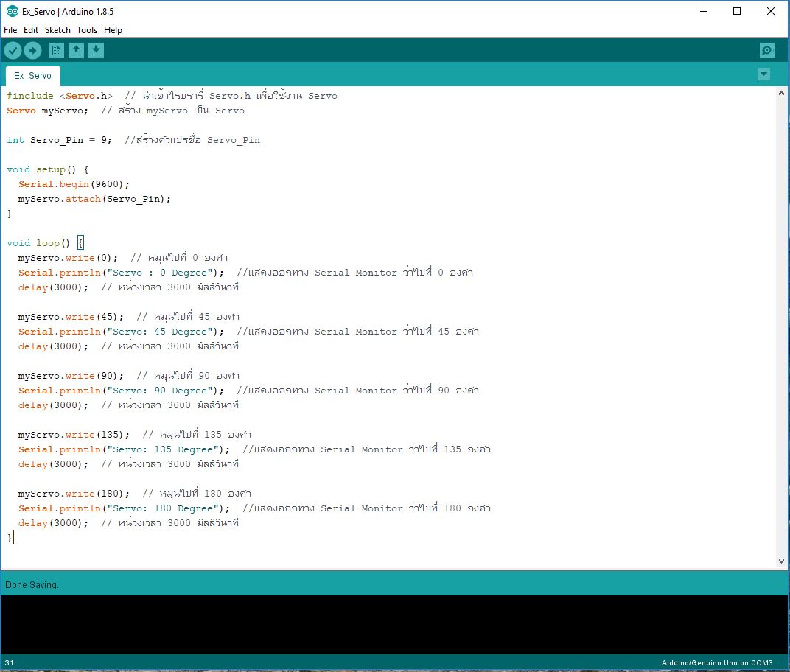790x672 pixels.
Task: Open the Edit menu
Action: (x=31, y=30)
